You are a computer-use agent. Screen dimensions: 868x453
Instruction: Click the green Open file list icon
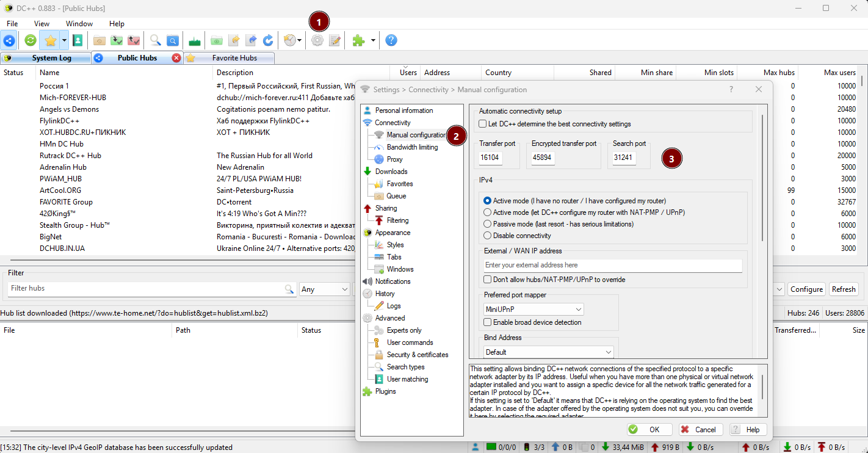tap(217, 40)
